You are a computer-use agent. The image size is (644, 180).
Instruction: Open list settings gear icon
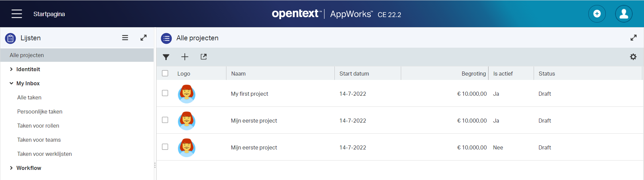coord(633,57)
